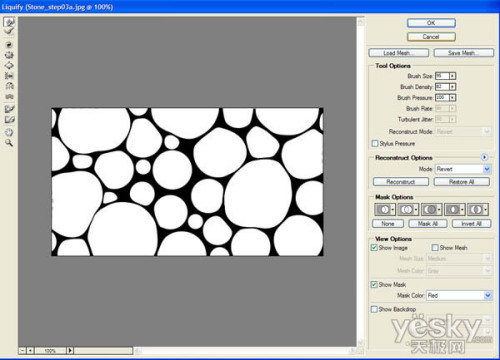The width and height of the screenshot is (500, 360).
Task: Open the Mesh Color Gray dropdown
Action: [x=459, y=271]
